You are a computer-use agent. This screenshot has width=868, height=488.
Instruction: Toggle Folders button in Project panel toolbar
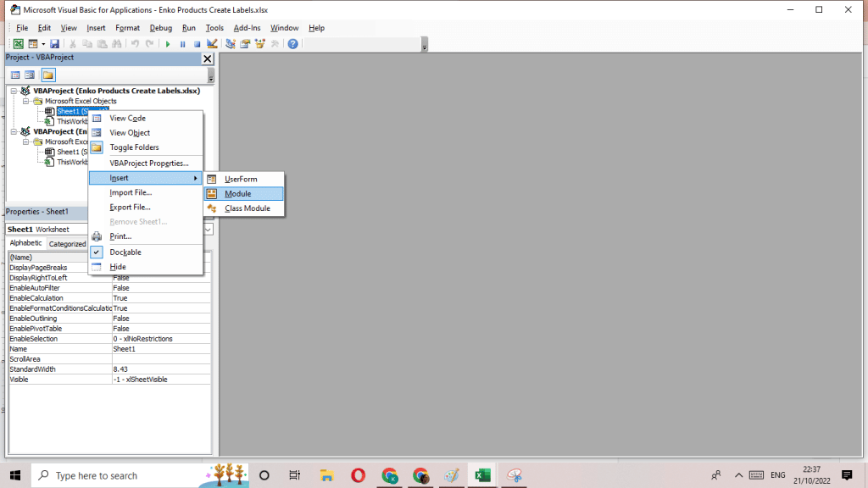pos(48,75)
